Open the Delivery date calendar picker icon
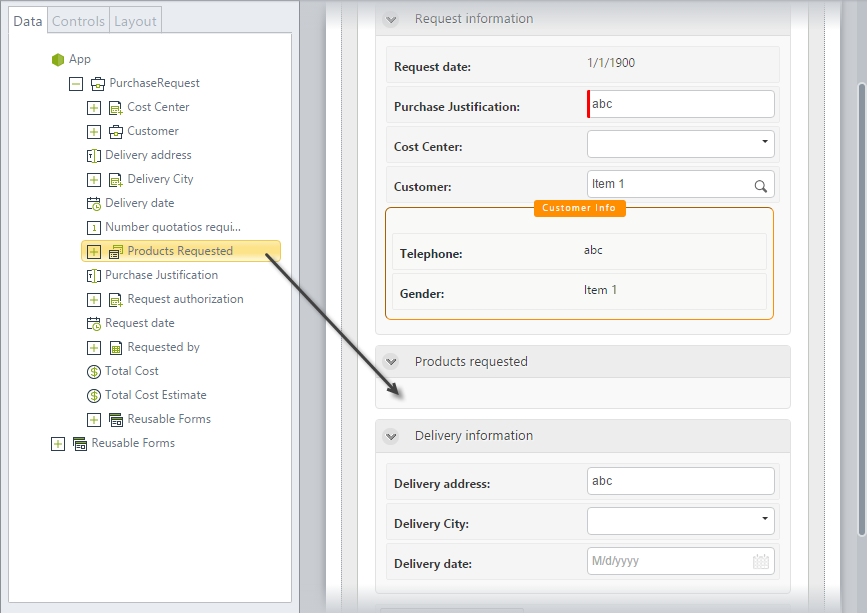The height and width of the screenshot is (613, 867). [761, 562]
